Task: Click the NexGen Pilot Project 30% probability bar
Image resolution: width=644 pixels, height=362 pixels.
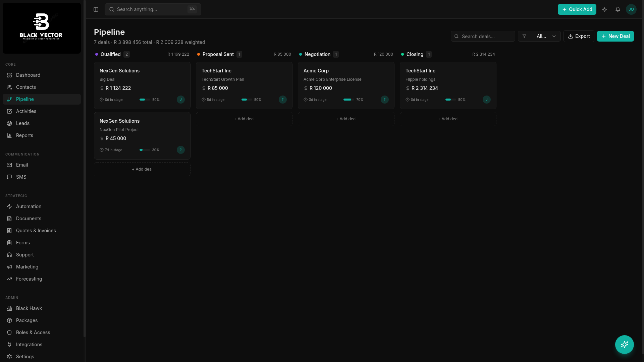Action: click(145, 150)
